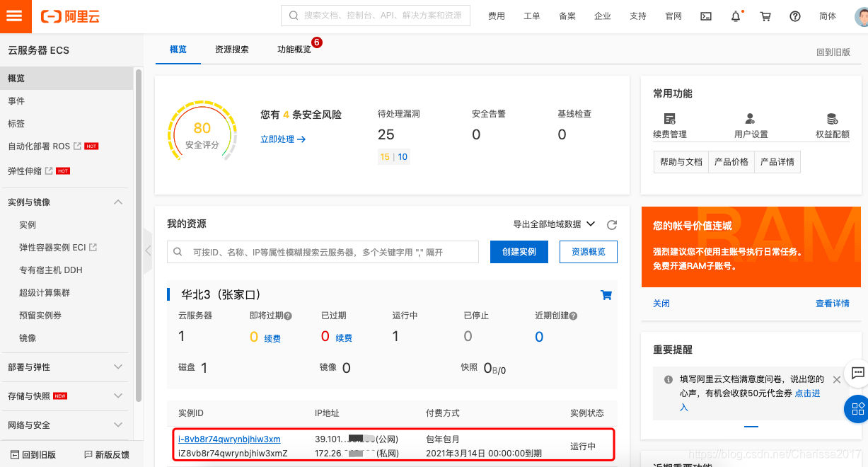Open the orange hamburger menu
The image size is (868, 467).
coord(16,16)
